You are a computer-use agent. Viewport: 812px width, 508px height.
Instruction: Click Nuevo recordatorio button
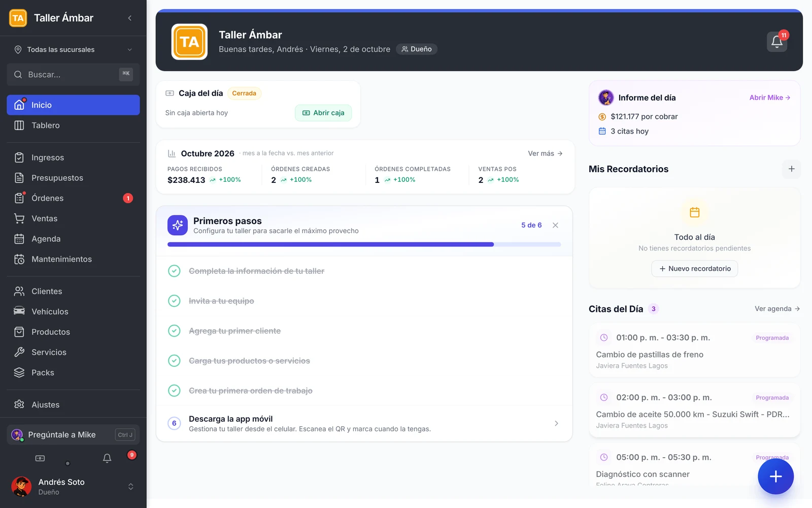click(x=695, y=269)
